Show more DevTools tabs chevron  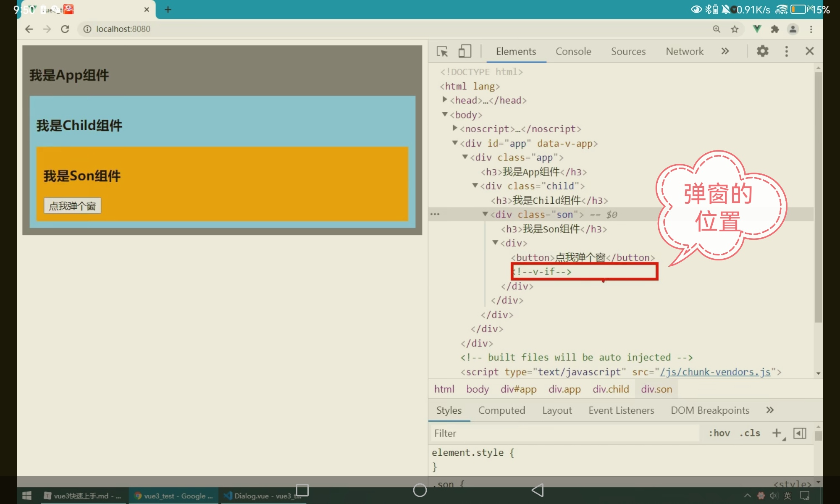(725, 51)
